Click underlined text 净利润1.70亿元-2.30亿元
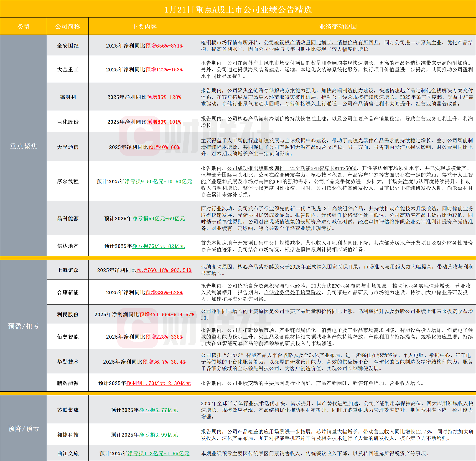 coord(158,383)
